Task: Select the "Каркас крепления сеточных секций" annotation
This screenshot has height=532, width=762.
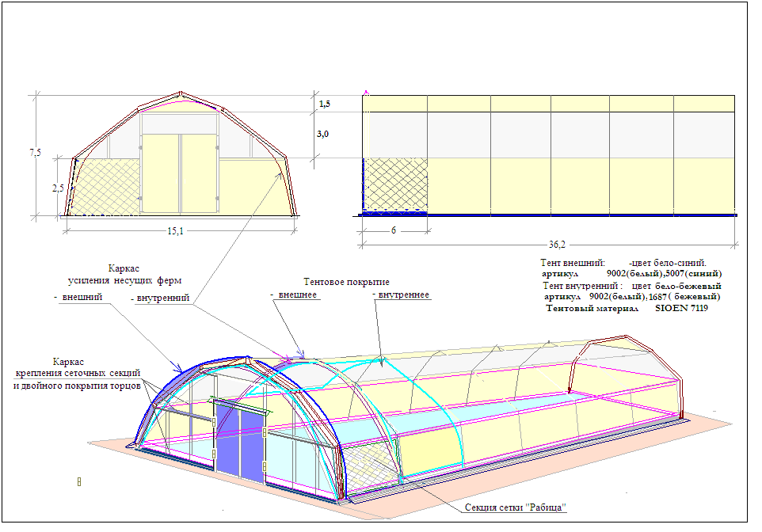Action: (x=78, y=371)
